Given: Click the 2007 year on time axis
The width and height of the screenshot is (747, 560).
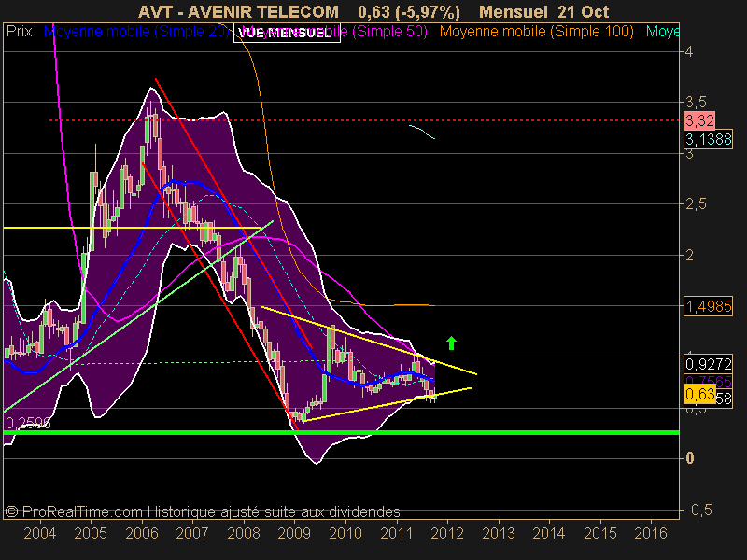Looking at the screenshot, I should coord(192,533).
